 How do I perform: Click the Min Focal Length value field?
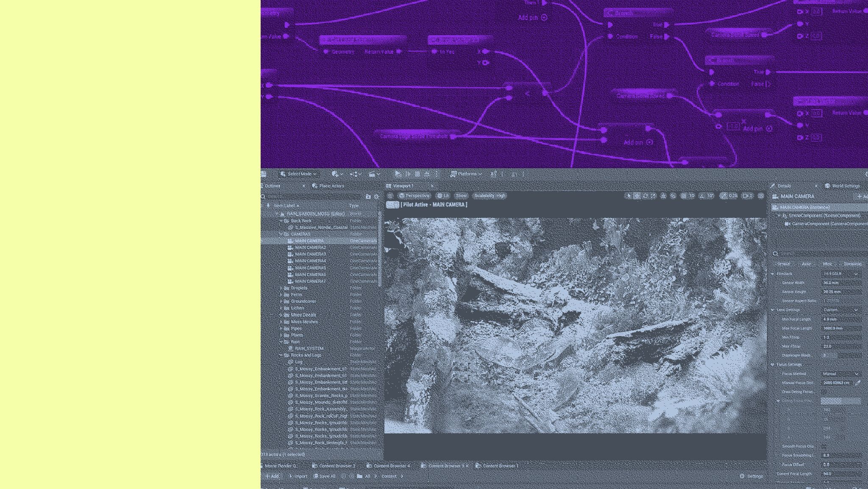[841, 319]
